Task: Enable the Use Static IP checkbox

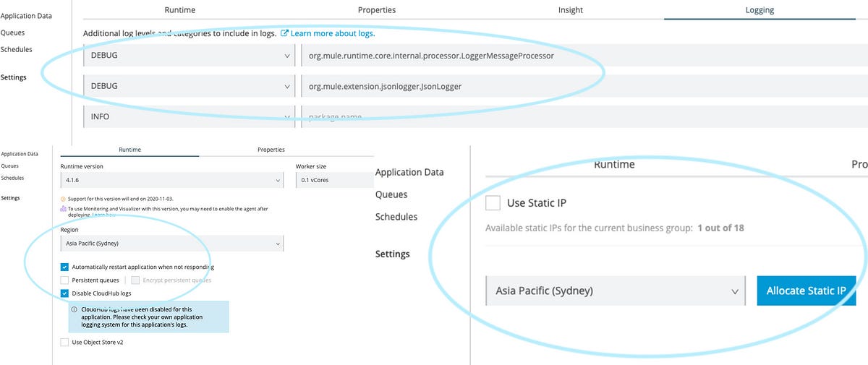Action: (493, 203)
